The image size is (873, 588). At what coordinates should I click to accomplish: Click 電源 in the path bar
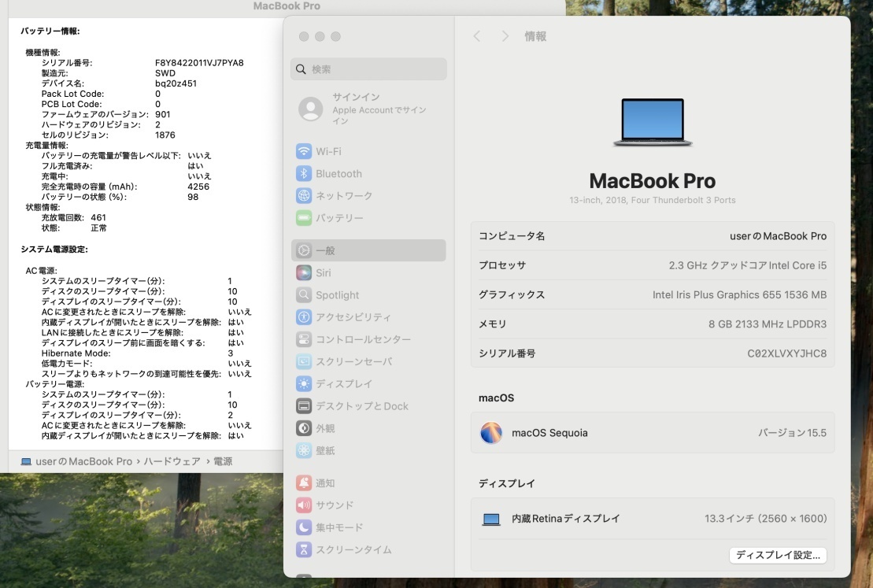pos(224,461)
